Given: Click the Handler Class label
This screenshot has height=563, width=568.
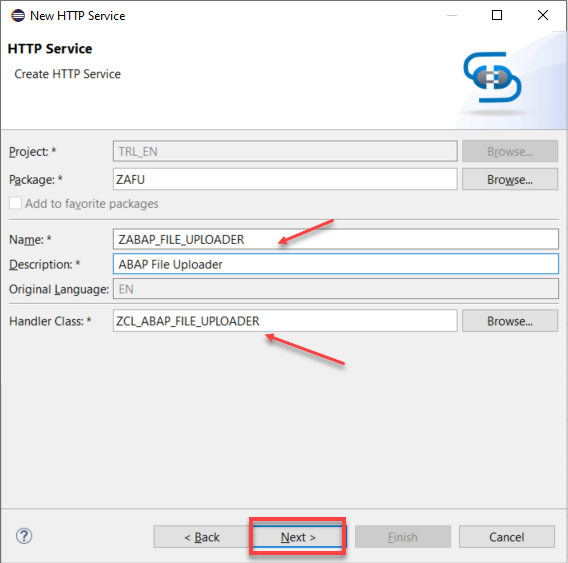Looking at the screenshot, I should (x=50, y=321).
